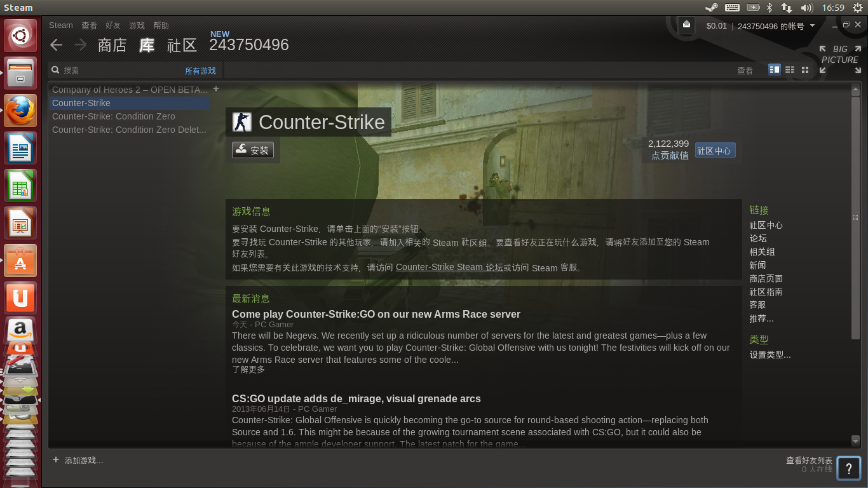Open the inbox envelope notification icon
The image size is (868, 488).
point(686,25)
